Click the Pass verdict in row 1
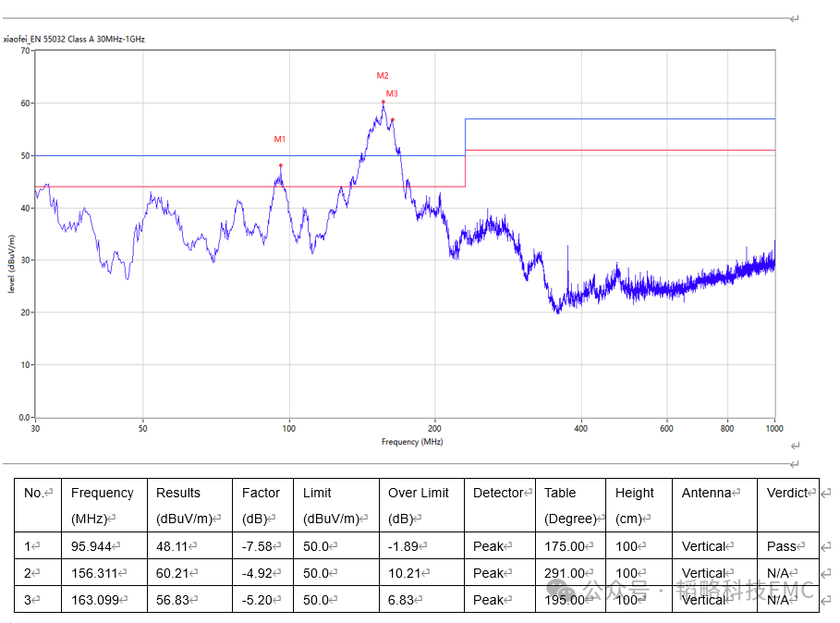This screenshot has width=840, height=623. click(x=782, y=546)
